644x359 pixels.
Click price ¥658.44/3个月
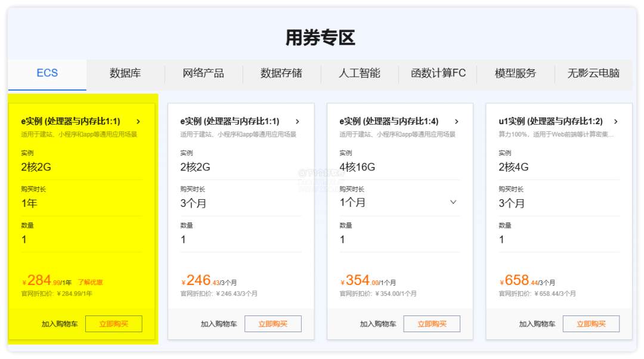tap(527, 280)
